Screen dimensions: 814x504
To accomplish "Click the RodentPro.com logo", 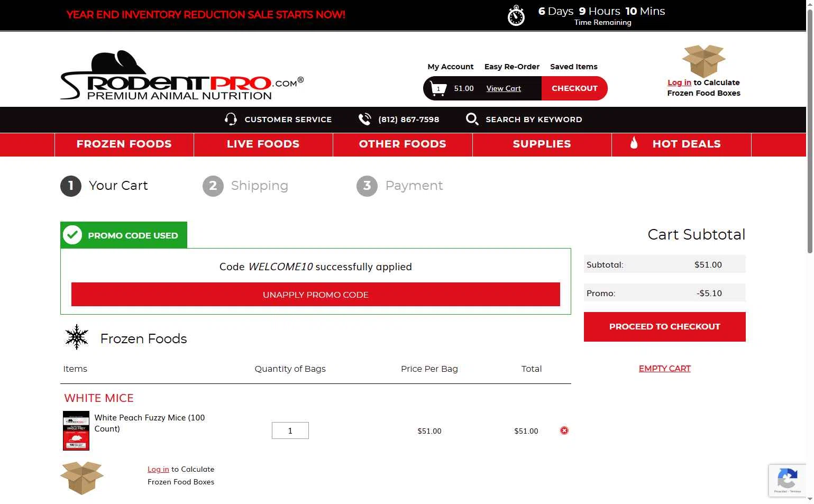I will tap(182, 75).
